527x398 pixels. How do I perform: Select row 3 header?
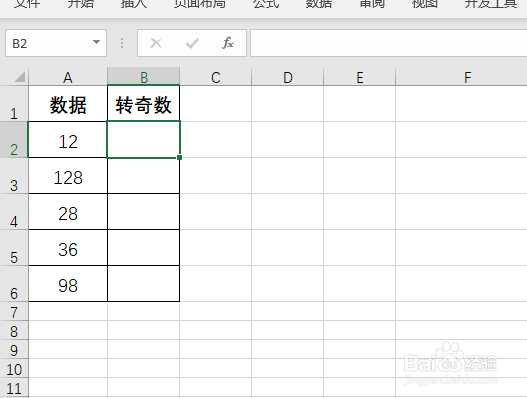14,176
